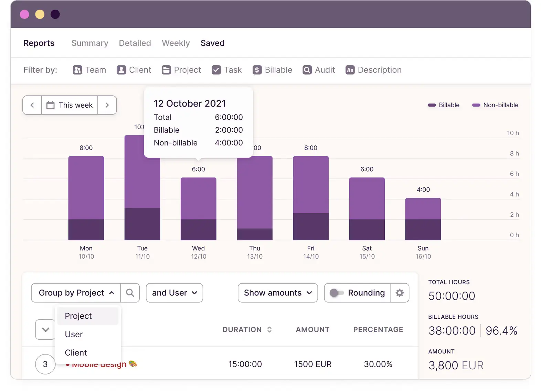The width and height of the screenshot is (541, 392).
Task: Expand the Show amounts dropdown
Action: (277, 293)
